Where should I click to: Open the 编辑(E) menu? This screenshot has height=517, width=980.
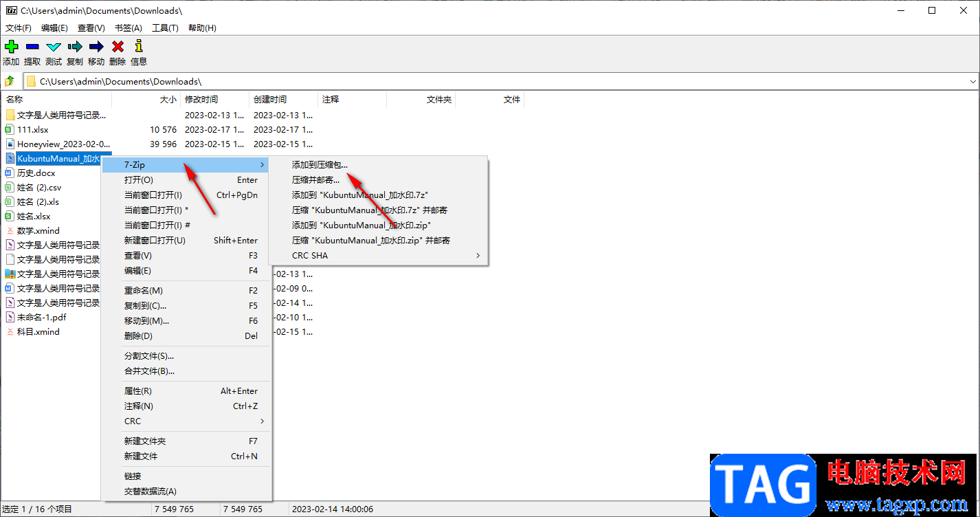[55, 28]
